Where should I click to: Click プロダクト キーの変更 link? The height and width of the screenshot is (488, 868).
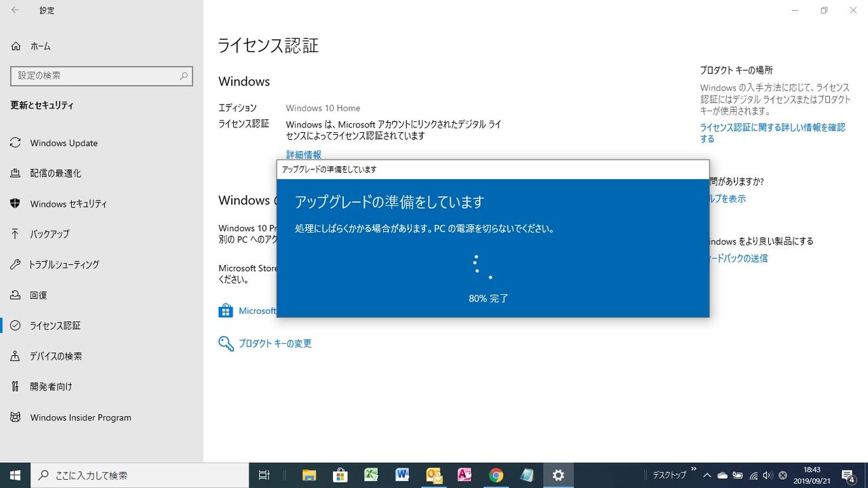(x=275, y=344)
